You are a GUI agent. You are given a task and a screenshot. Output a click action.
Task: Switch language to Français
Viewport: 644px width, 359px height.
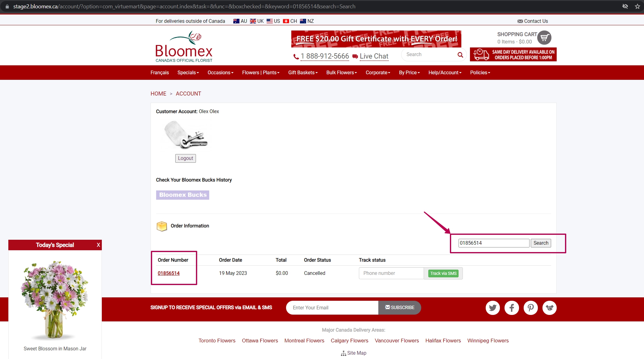pos(160,72)
